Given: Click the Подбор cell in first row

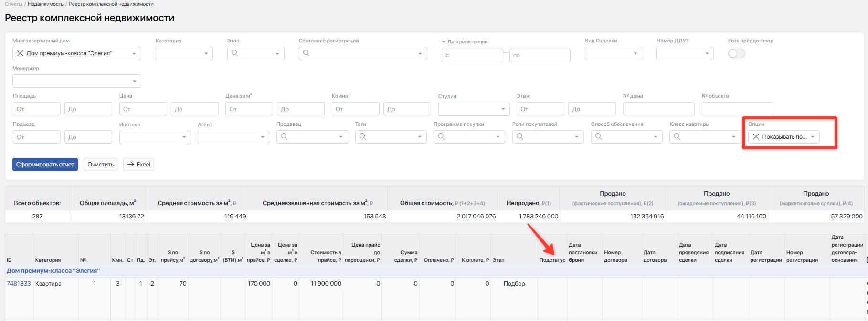Looking at the screenshot, I should pos(514,283).
